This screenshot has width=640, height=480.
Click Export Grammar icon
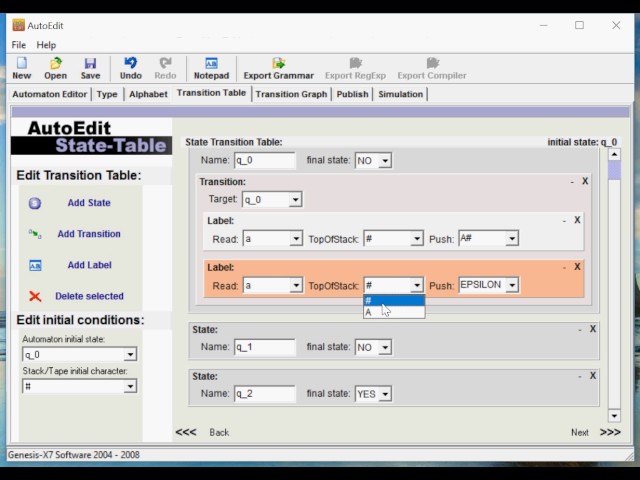(x=279, y=63)
